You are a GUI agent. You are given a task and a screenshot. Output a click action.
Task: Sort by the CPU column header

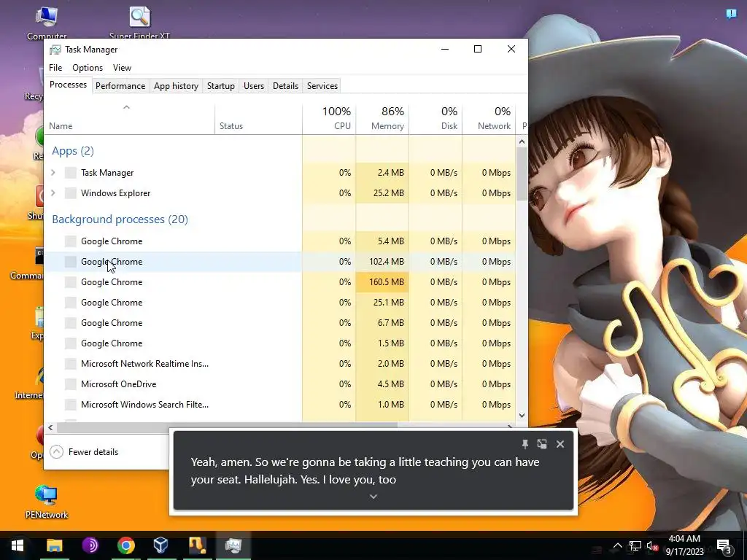pyautogui.click(x=329, y=119)
